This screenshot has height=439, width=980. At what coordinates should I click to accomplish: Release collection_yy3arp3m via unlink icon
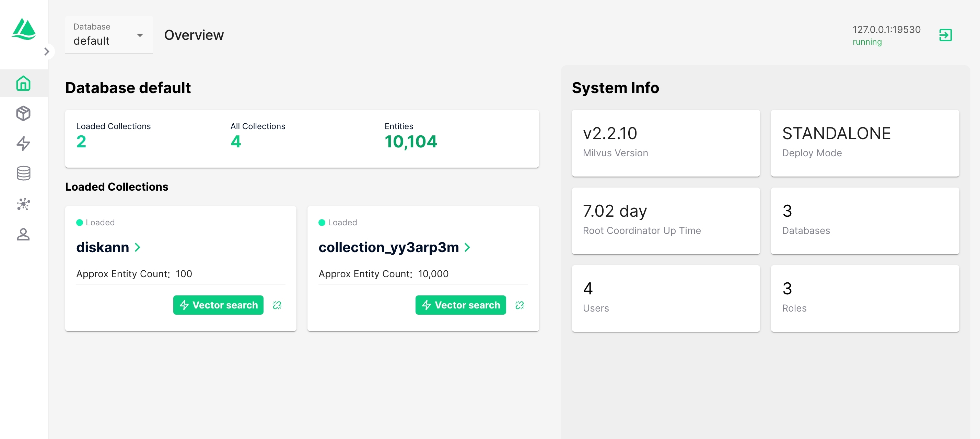(x=520, y=305)
